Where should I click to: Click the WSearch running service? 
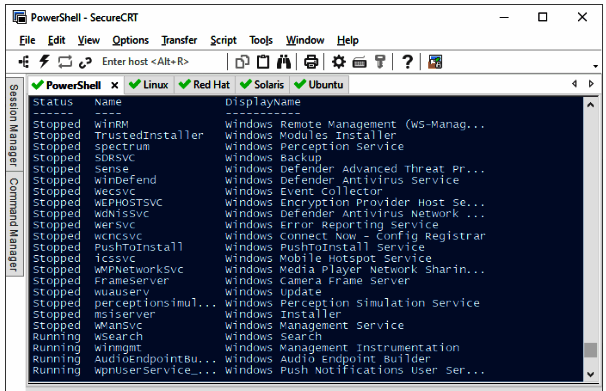[118, 337]
